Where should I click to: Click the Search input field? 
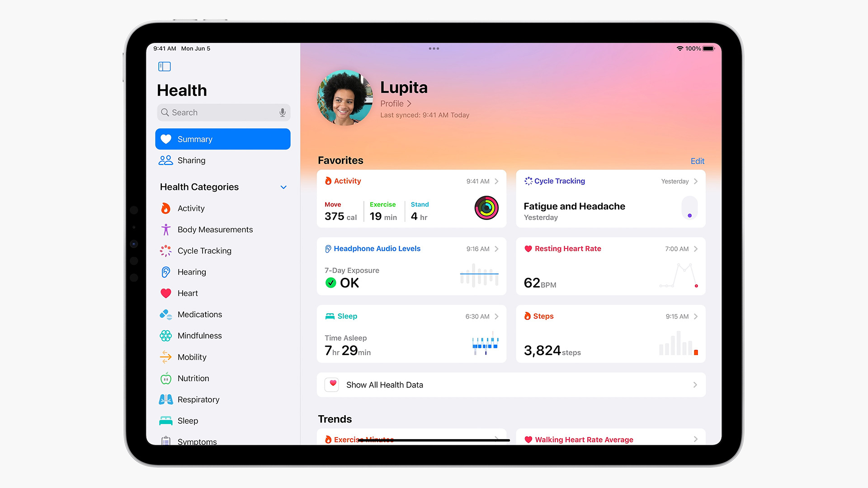click(222, 112)
